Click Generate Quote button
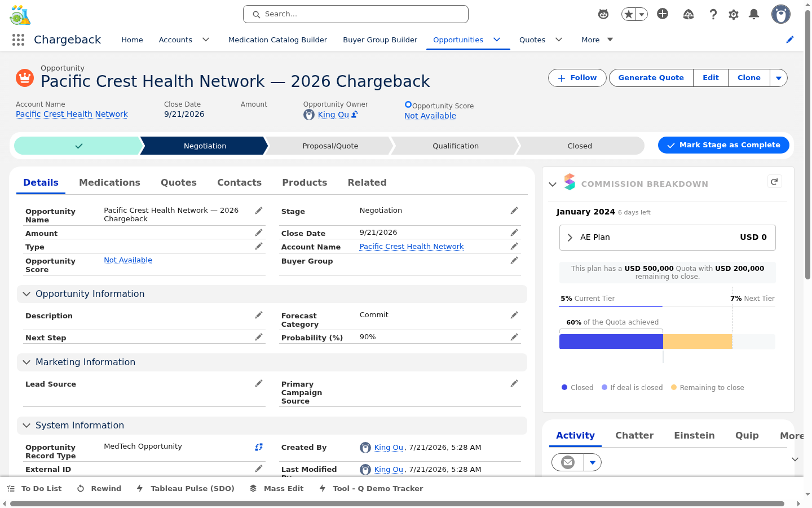The height and width of the screenshot is (508, 812). [x=651, y=78]
